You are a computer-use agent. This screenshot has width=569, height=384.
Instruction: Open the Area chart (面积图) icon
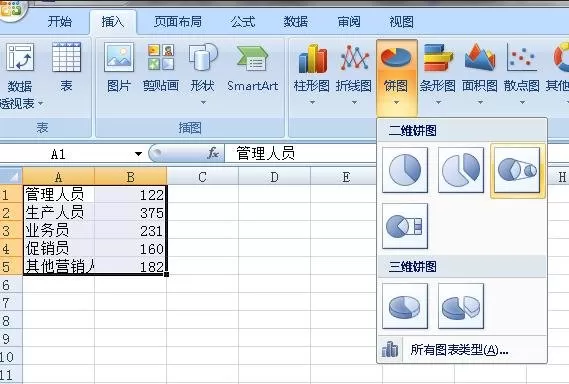pyautogui.click(x=480, y=57)
